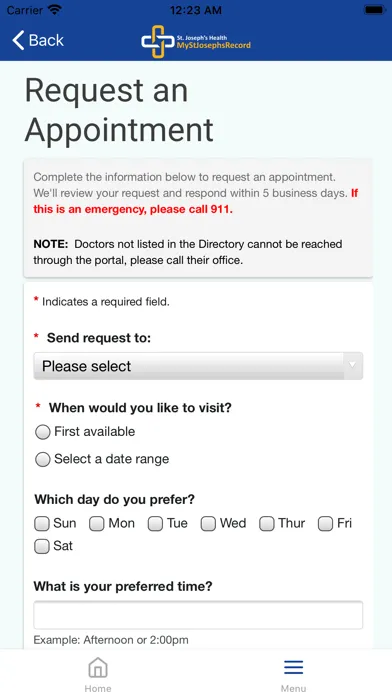
Task: Check the Sat day checkbox
Action: 42,546
